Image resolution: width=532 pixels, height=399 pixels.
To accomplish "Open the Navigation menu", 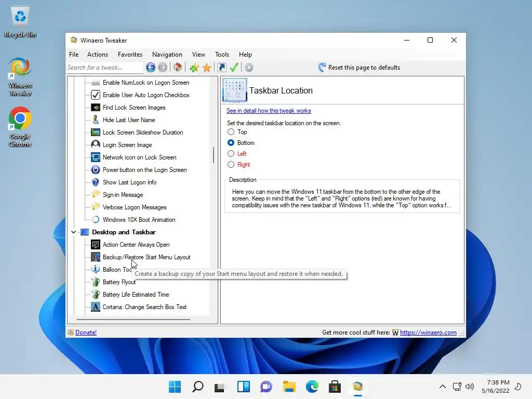I will tap(167, 54).
